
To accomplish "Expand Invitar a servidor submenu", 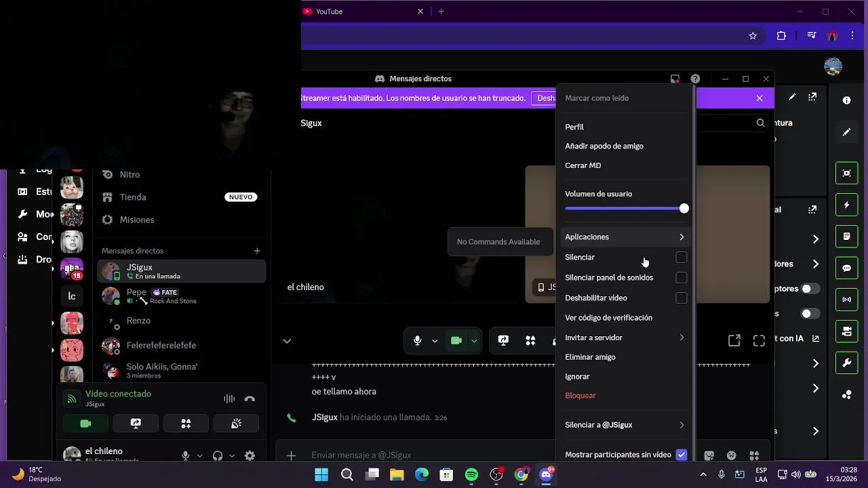I will click(625, 338).
